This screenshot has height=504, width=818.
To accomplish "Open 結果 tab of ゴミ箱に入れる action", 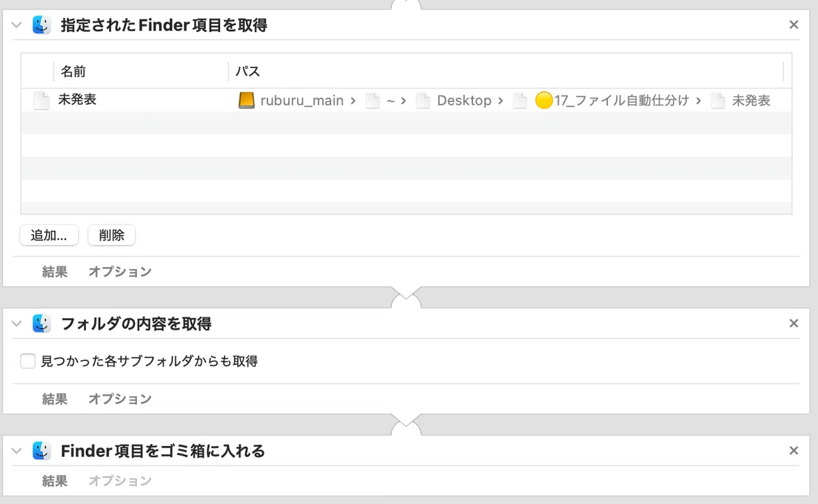I will click(x=55, y=481).
